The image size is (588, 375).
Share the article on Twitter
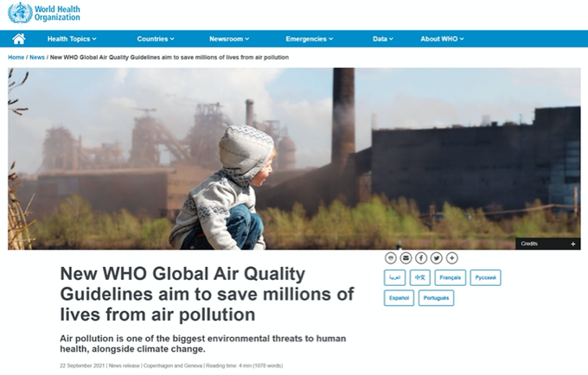click(x=437, y=257)
